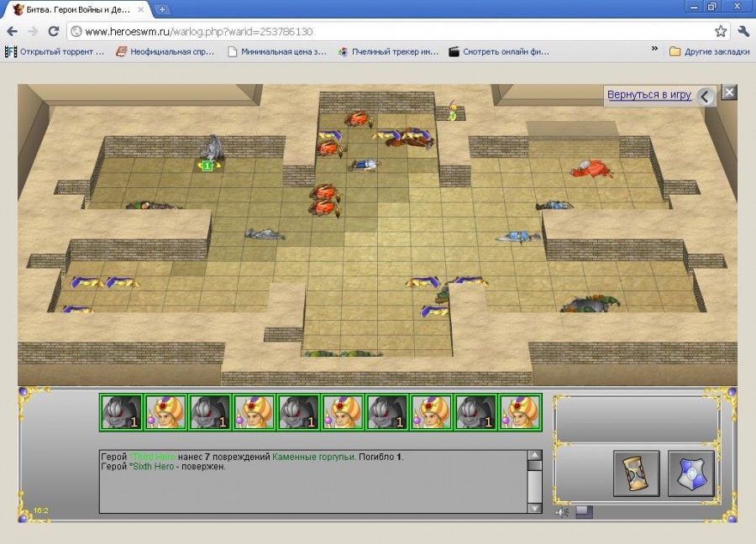Click the browser Back arrow
Viewport: 756px width, 544px height.
[12, 32]
